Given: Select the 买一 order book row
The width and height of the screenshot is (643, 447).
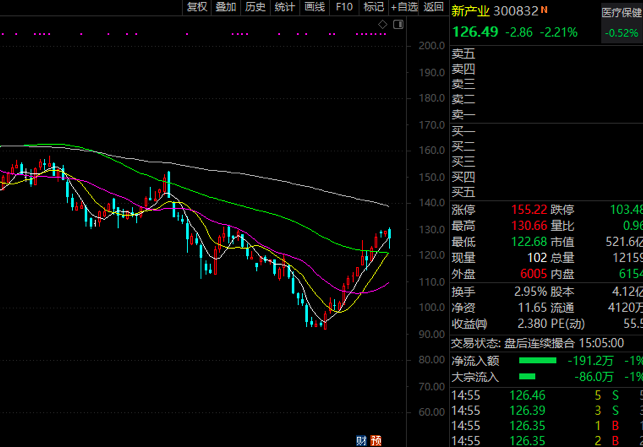Looking at the screenshot, I should 464,131.
